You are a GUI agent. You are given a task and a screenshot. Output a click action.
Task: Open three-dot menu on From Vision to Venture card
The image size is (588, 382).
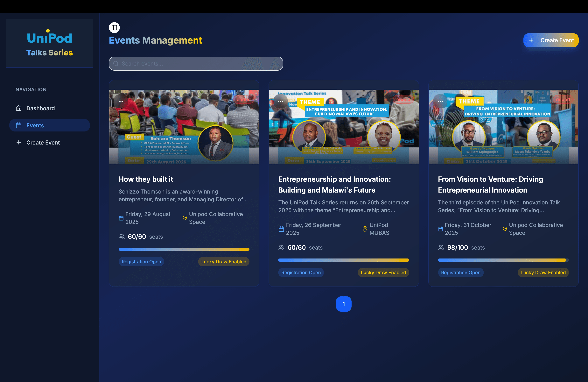point(440,101)
